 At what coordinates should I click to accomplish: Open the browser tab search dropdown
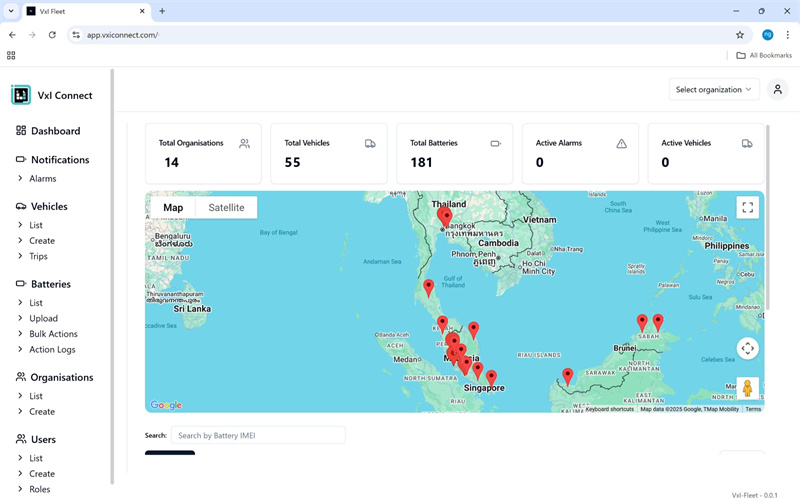tap(11, 11)
